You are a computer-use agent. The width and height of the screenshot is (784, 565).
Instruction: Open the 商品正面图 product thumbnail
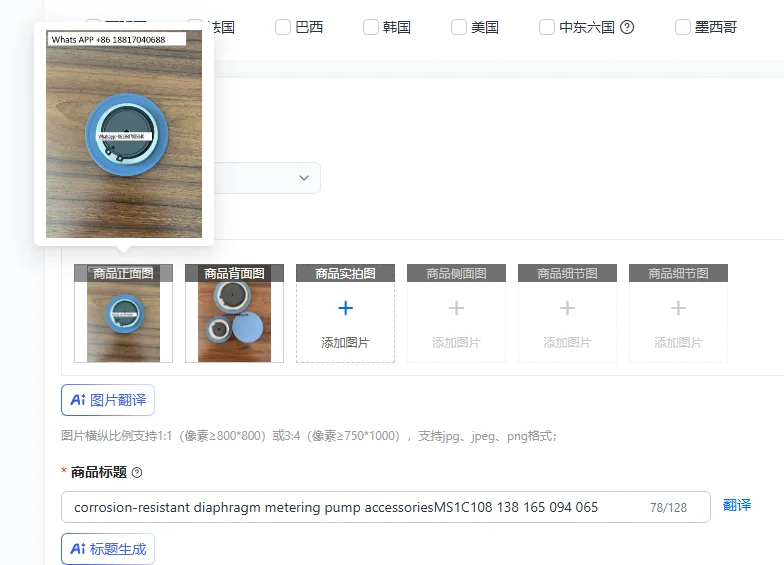(124, 314)
